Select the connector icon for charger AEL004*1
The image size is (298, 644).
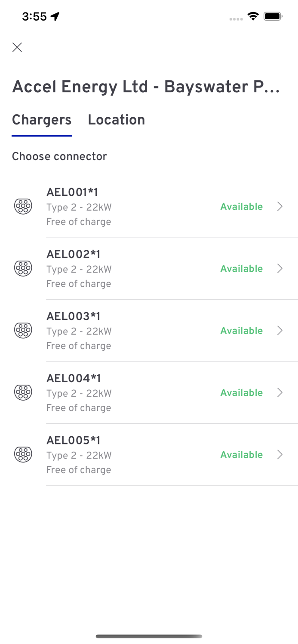click(23, 392)
